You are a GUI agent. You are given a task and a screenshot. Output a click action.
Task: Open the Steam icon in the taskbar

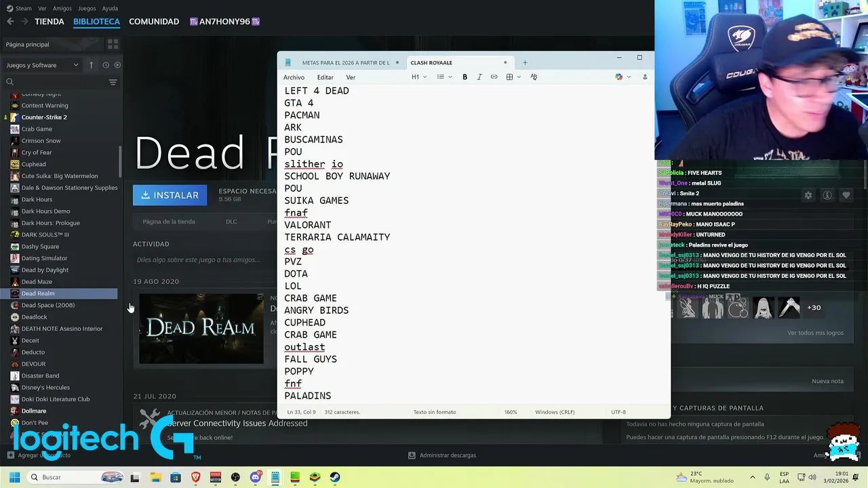coord(335,477)
